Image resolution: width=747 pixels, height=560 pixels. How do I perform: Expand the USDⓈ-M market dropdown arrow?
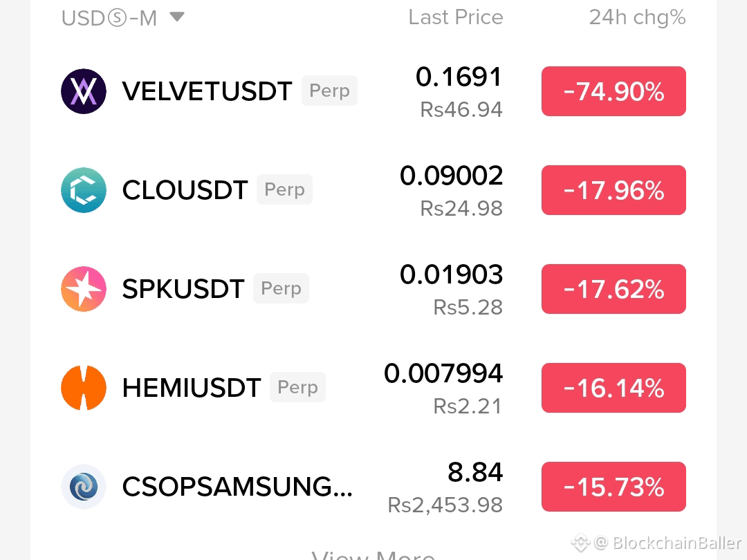pyautogui.click(x=177, y=17)
